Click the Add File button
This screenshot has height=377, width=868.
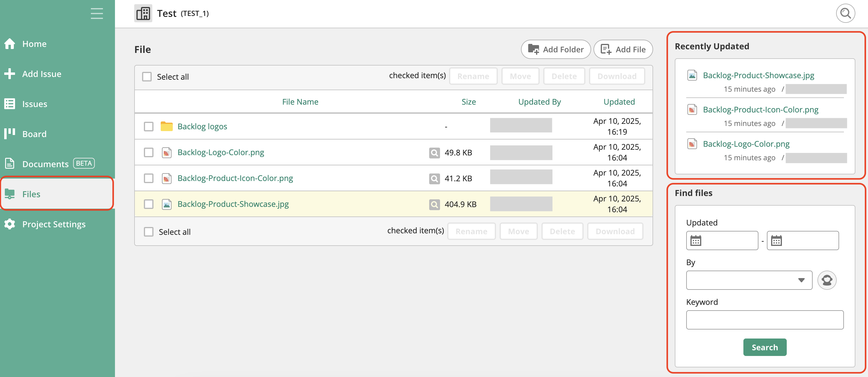623,49
